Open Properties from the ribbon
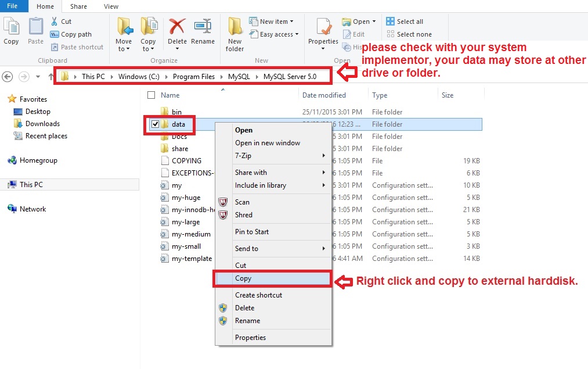The image size is (588, 369). point(323,28)
